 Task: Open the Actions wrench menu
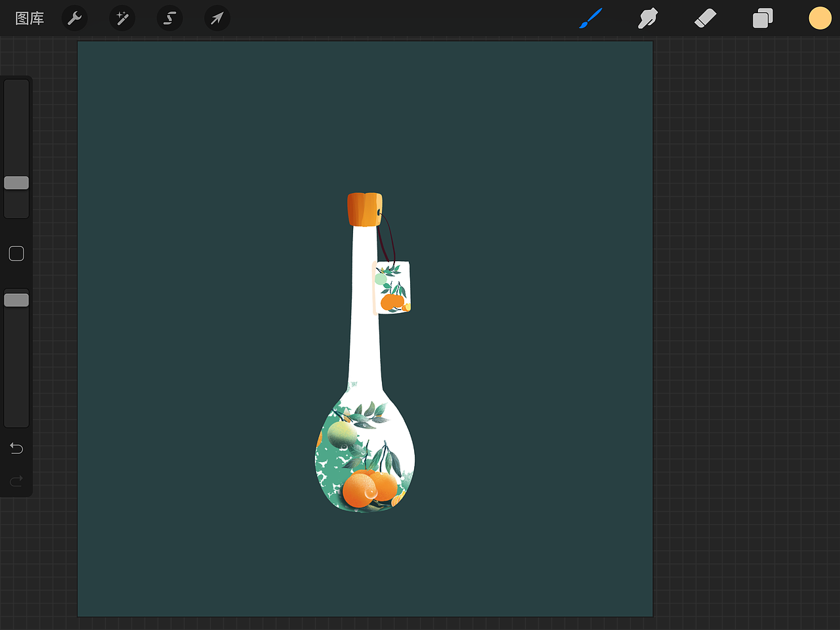(75, 18)
